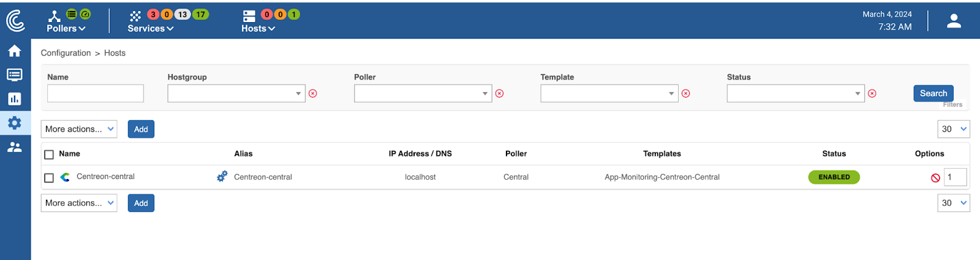Click the Hosts breadcrumb
This screenshot has height=260, width=980.
coord(115,53)
